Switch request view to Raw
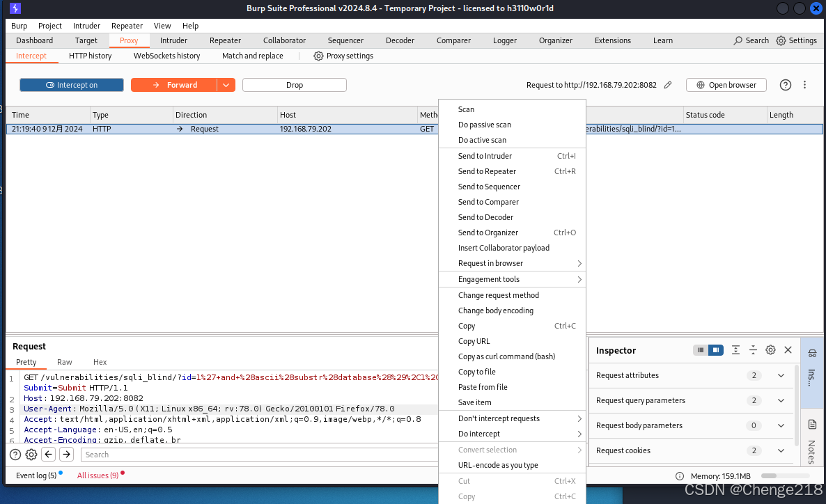Screen dimensions: 826x504 pos(64,362)
